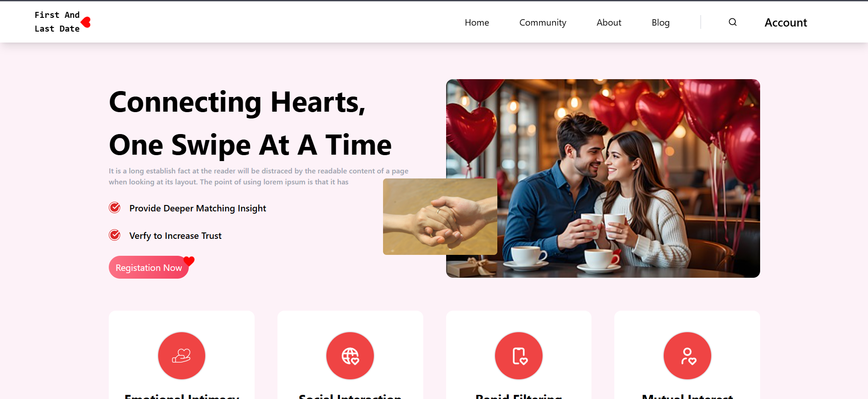Click the red heart logo icon
This screenshot has height=399, width=868.
86,22
